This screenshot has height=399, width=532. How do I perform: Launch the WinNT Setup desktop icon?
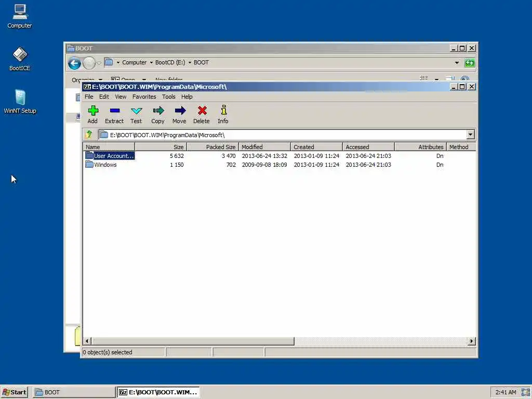(20, 101)
